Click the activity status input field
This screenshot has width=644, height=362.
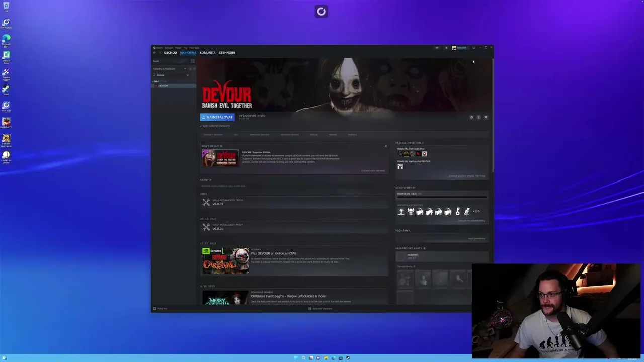(x=294, y=186)
